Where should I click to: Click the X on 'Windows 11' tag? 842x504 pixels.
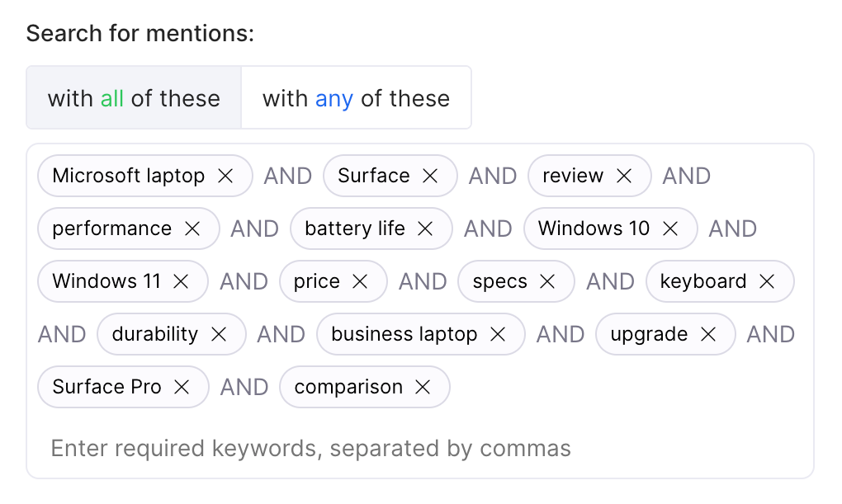coord(181,281)
